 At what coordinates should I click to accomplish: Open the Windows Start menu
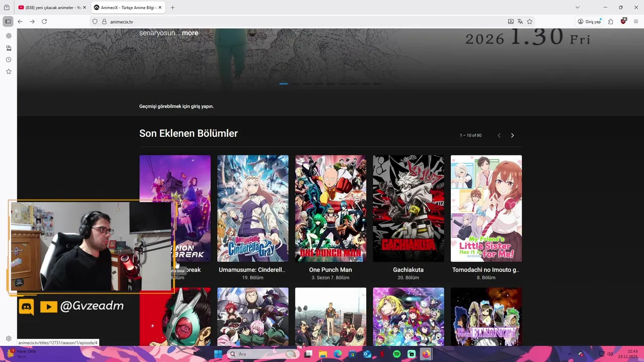pyautogui.click(x=218, y=354)
